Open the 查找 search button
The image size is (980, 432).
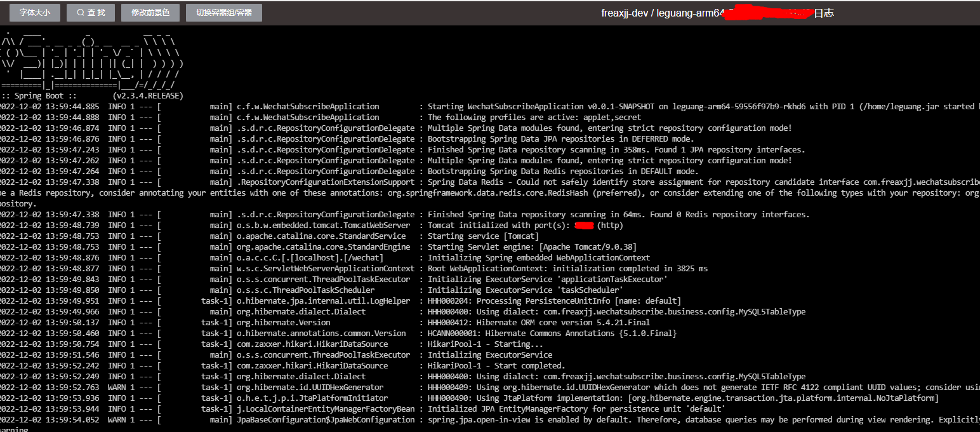pyautogui.click(x=91, y=13)
